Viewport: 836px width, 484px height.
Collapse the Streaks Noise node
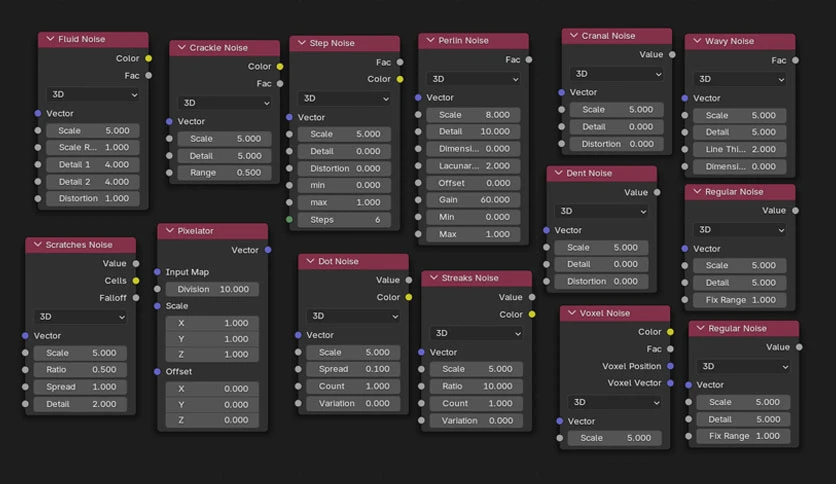[433, 277]
